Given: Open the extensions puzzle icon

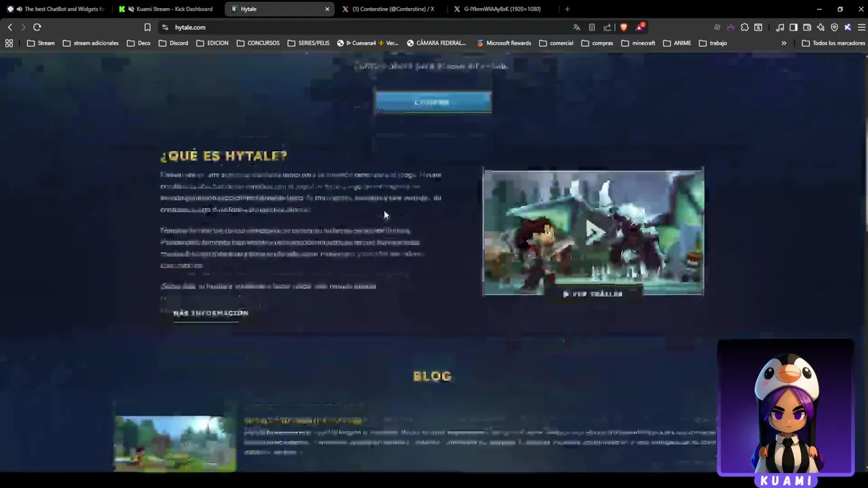Looking at the screenshot, I should coord(745,27).
